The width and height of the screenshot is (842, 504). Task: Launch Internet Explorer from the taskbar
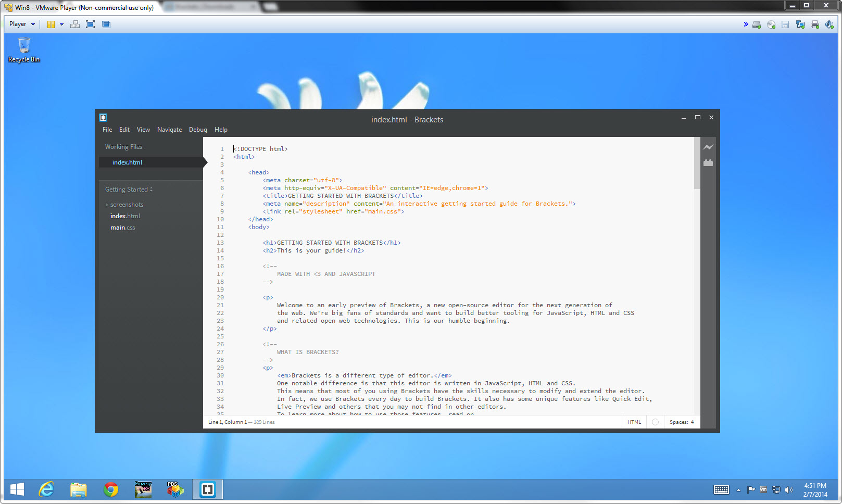tap(47, 489)
